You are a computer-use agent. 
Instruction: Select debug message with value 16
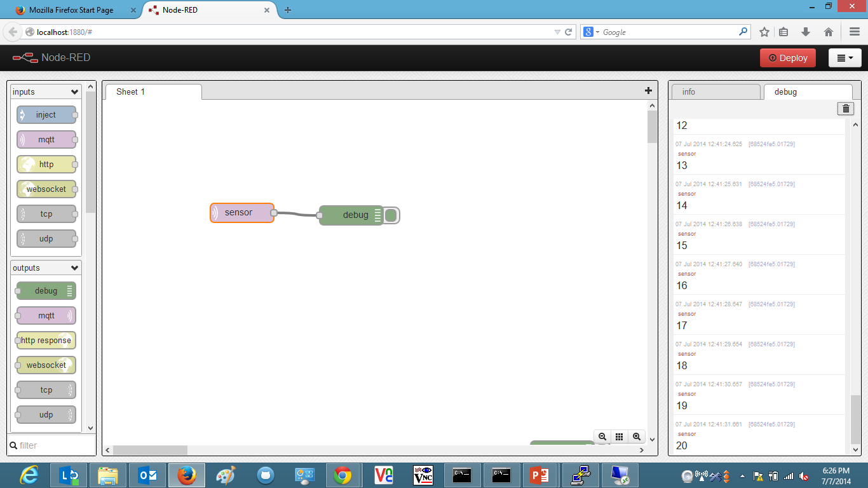pos(759,275)
